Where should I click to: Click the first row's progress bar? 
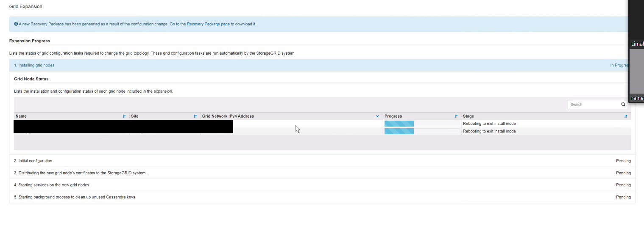click(x=421, y=124)
